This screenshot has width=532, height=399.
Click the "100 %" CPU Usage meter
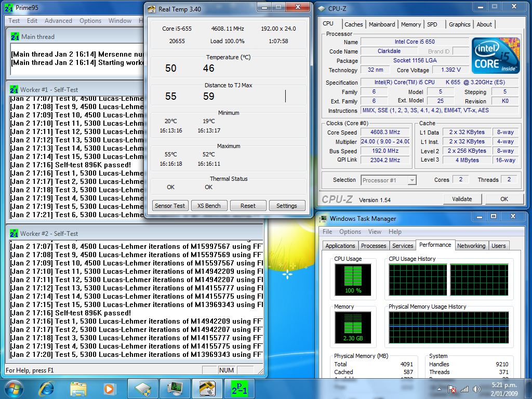click(x=353, y=280)
